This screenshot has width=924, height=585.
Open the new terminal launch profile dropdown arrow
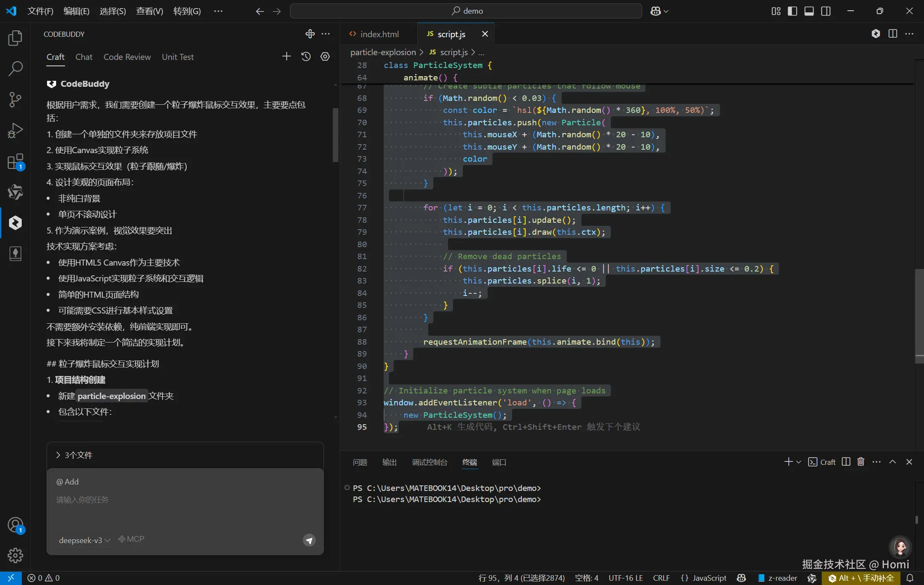click(x=799, y=462)
